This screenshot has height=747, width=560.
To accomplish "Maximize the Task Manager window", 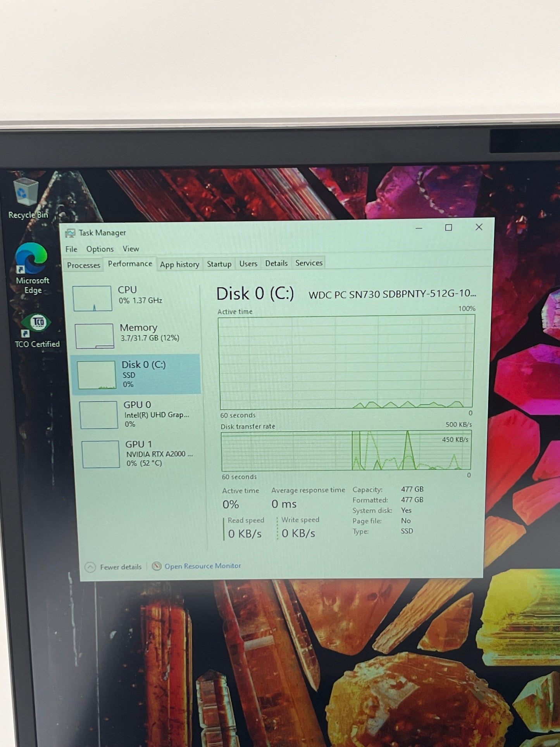I will point(448,228).
